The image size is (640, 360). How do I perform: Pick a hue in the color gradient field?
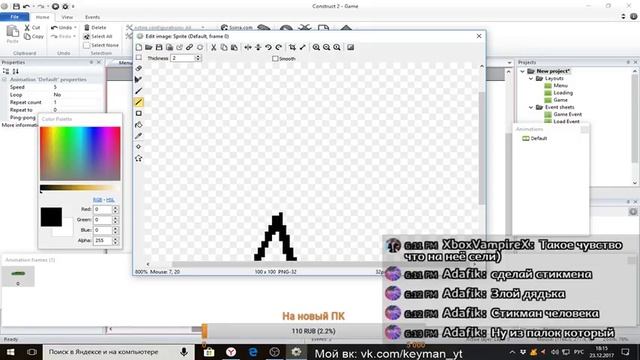click(80, 153)
